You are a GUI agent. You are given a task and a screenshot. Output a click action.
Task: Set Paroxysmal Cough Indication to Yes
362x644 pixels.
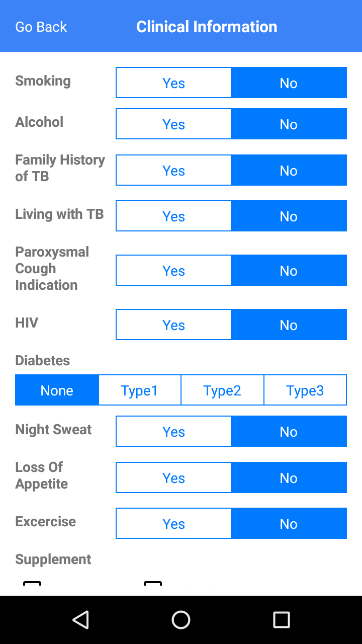[x=173, y=270]
